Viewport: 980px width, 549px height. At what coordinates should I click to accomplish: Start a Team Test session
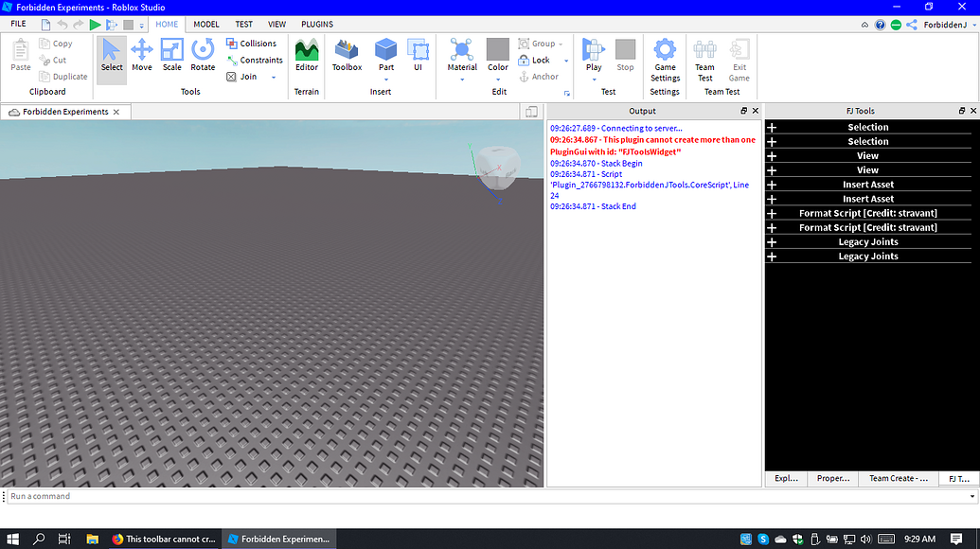tap(704, 57)
